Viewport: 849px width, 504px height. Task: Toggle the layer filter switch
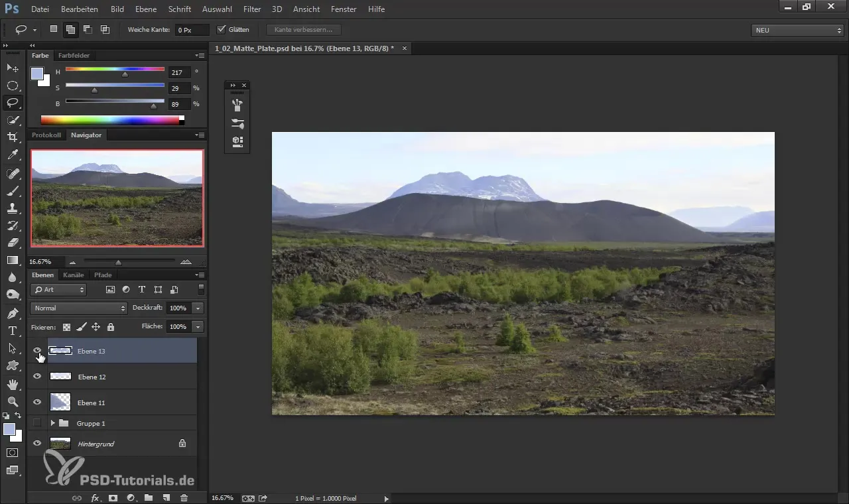(x=201, y=289)
